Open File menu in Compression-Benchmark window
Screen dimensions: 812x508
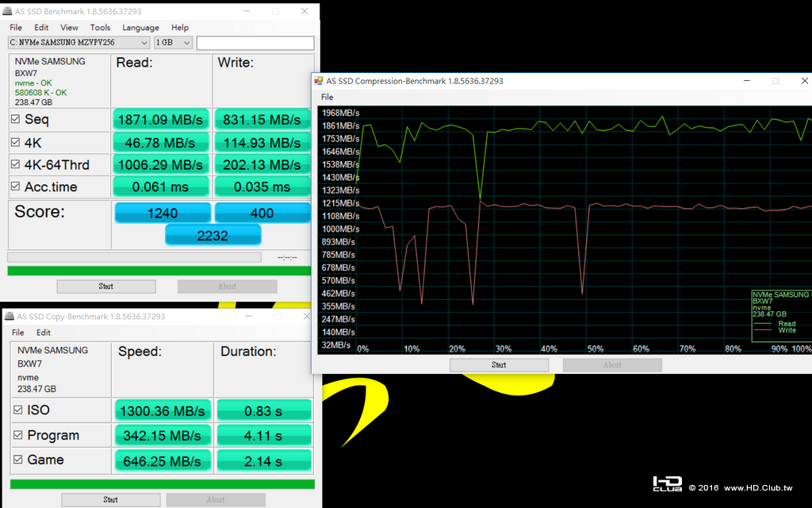tap(327, 97)
